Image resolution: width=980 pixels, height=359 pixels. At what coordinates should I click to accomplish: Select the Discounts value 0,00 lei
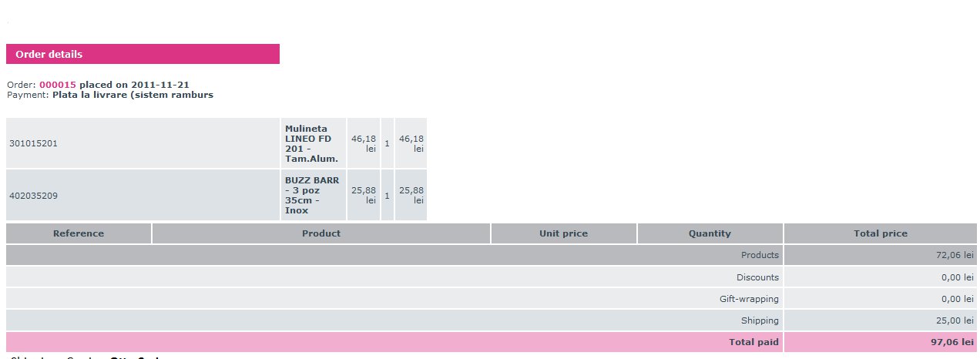tap(958, 277)
